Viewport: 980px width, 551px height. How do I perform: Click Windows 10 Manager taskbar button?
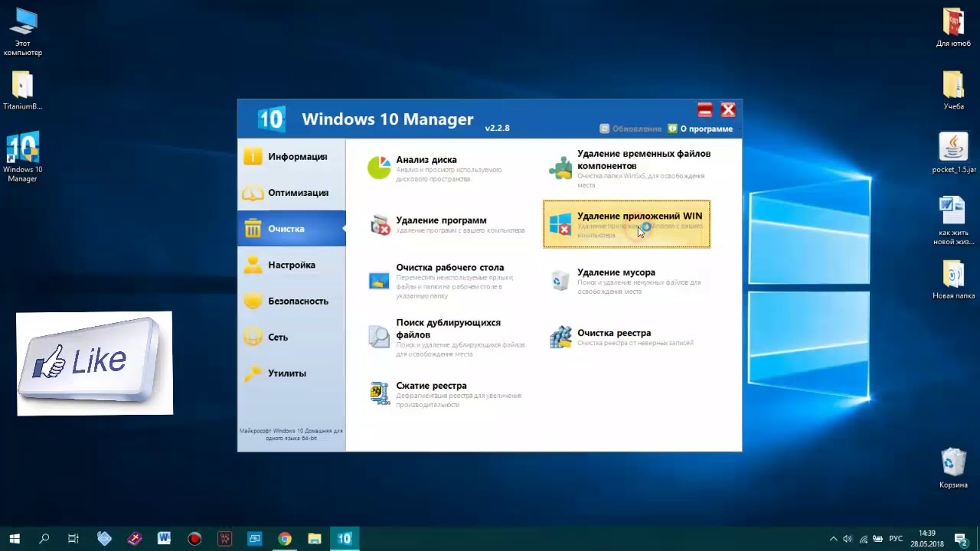click(x=345, y=539)
